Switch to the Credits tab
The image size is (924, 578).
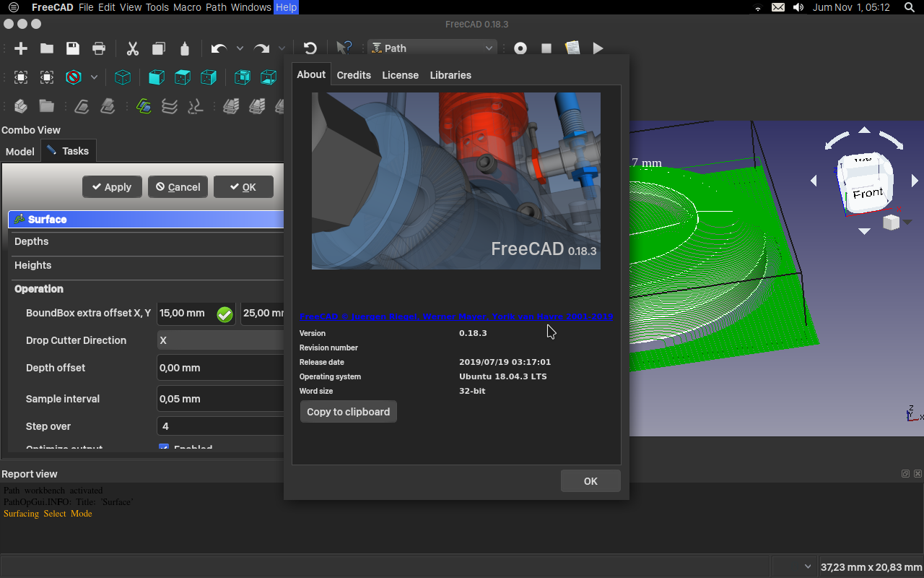[354, 75]
